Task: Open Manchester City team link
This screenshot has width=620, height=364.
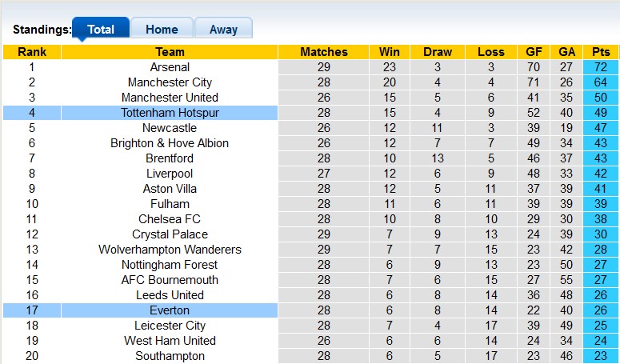Action: [x=170, y=82]
